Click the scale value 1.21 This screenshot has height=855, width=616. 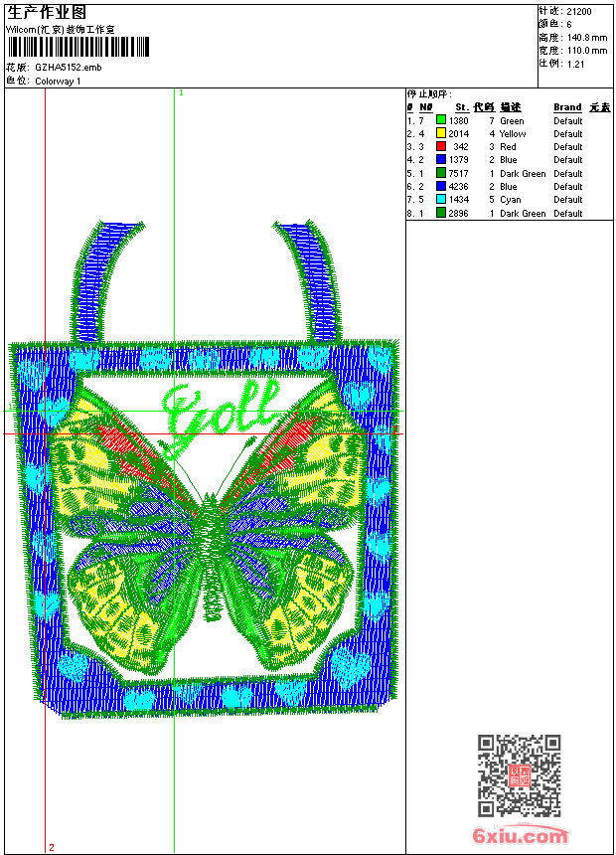[x=575, y=65]
